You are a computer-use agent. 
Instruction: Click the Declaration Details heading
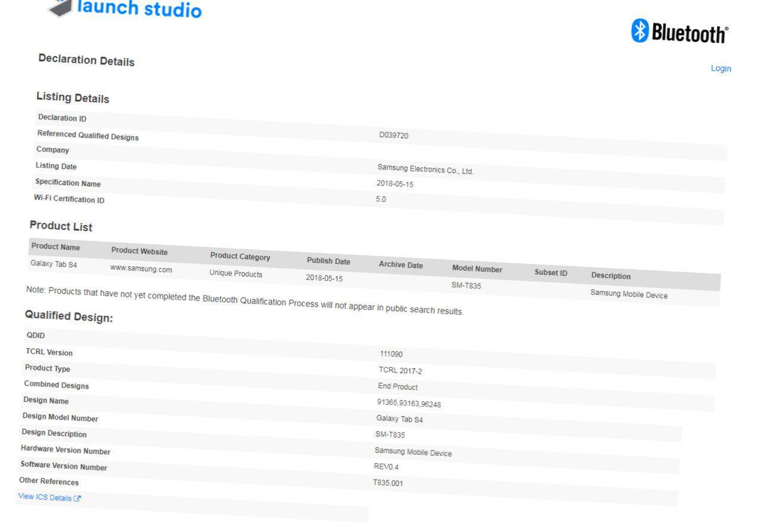(x=87, y=60)
